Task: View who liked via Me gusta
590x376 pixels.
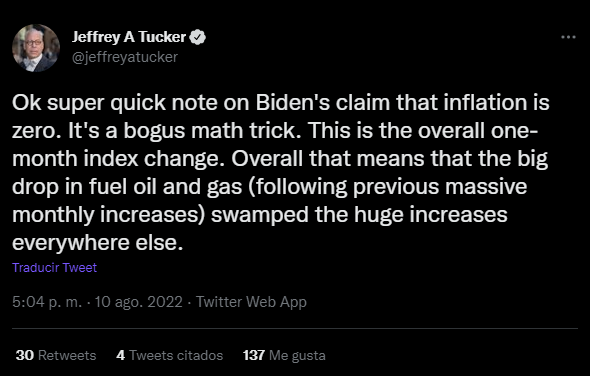Action: (297, 355)
